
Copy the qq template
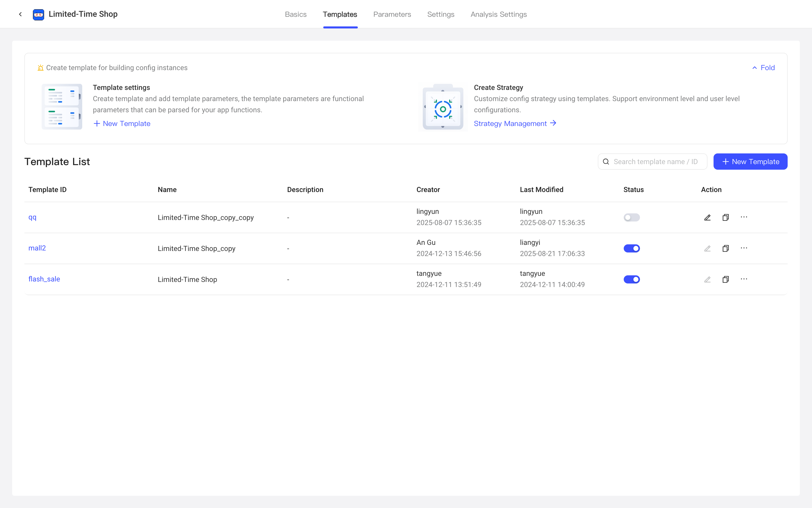(x=725, y=217)
